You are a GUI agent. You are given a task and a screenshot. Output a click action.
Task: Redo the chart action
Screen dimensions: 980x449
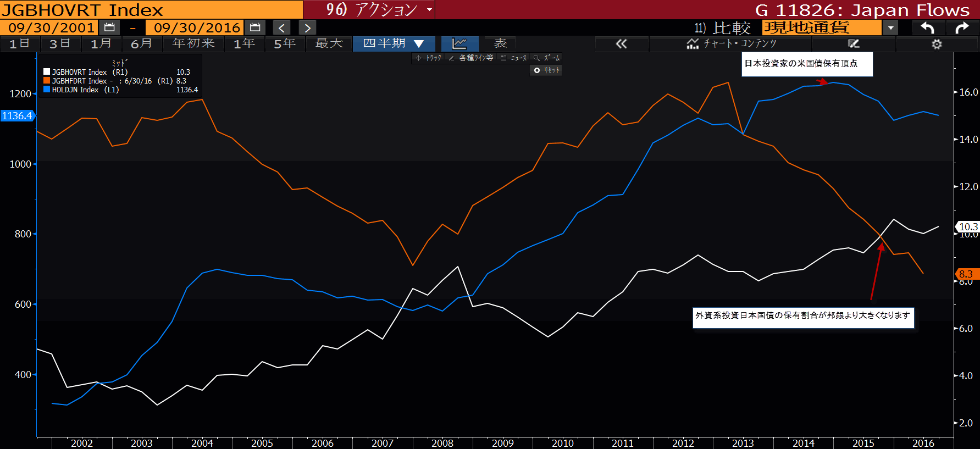click(x=962, y=27)
